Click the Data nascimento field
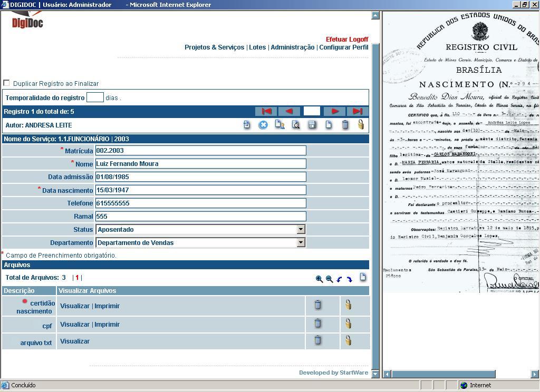The width and height of the screenshot is (540, 392). click(x=201, y=190)
